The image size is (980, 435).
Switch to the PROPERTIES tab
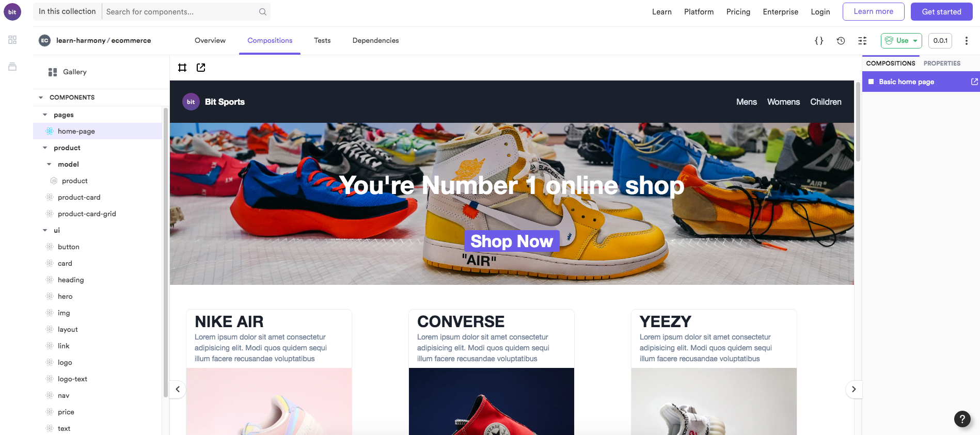tap(942, 63)
